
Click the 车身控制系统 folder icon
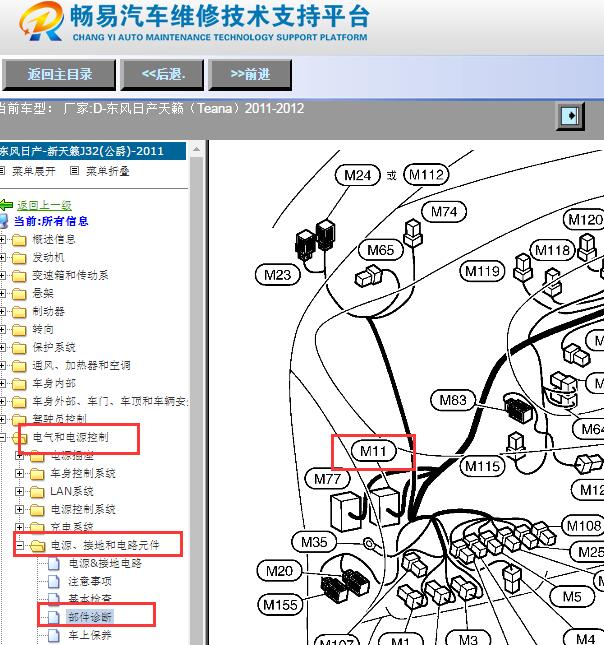coord(37,474)
